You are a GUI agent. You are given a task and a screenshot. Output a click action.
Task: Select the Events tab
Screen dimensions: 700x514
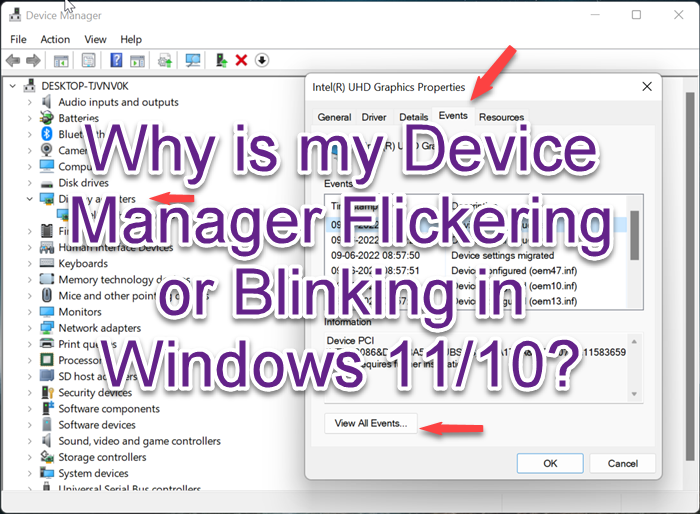coord(453,116)
